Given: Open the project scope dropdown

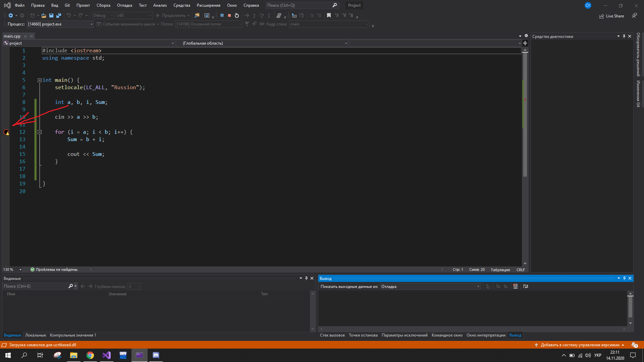Looking at the screenshot, I should pyautogui.click(x=89, y=43).
